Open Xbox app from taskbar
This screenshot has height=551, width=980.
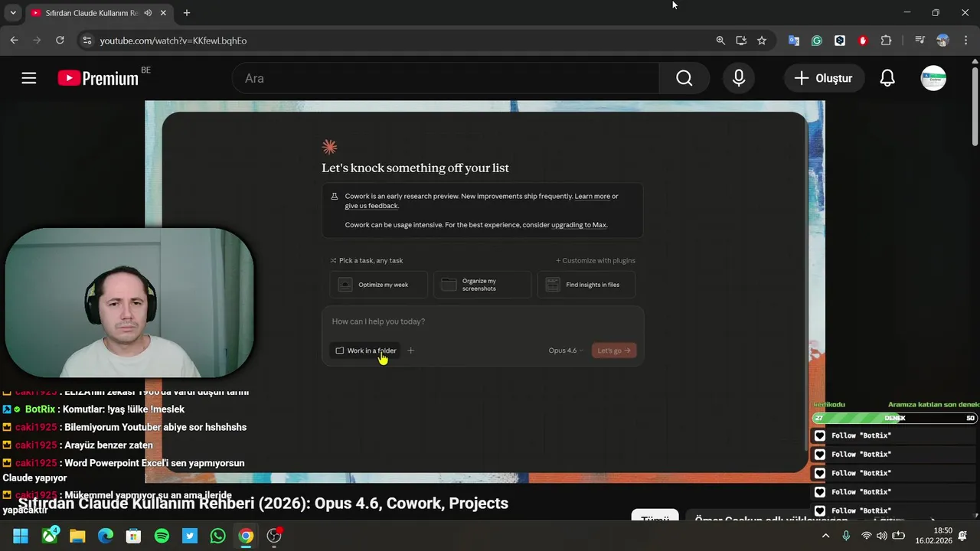51,536
